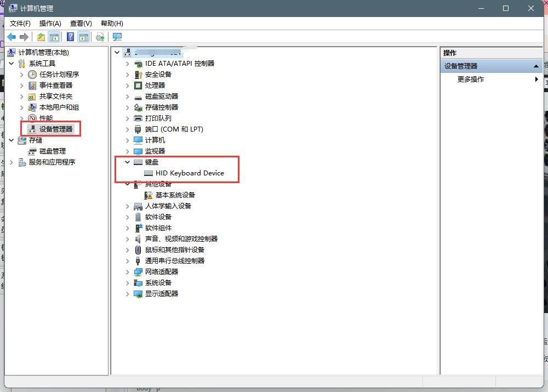
Task: Toggle the Action pane visibility icon
Action: coord(83,36)
